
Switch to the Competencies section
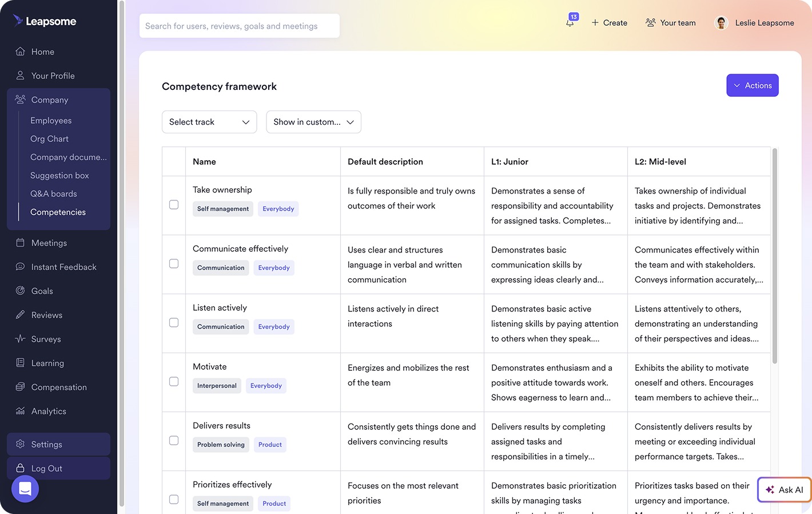[58, 212]
